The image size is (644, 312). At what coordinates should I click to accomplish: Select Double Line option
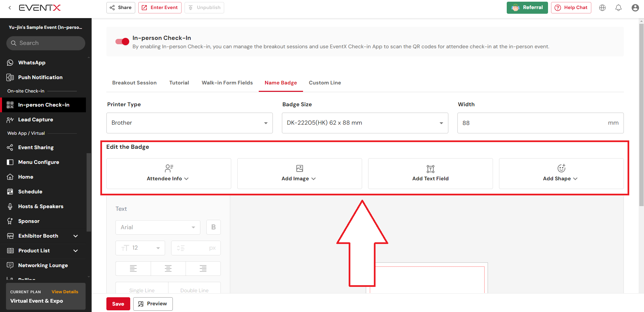coord(194,289)
